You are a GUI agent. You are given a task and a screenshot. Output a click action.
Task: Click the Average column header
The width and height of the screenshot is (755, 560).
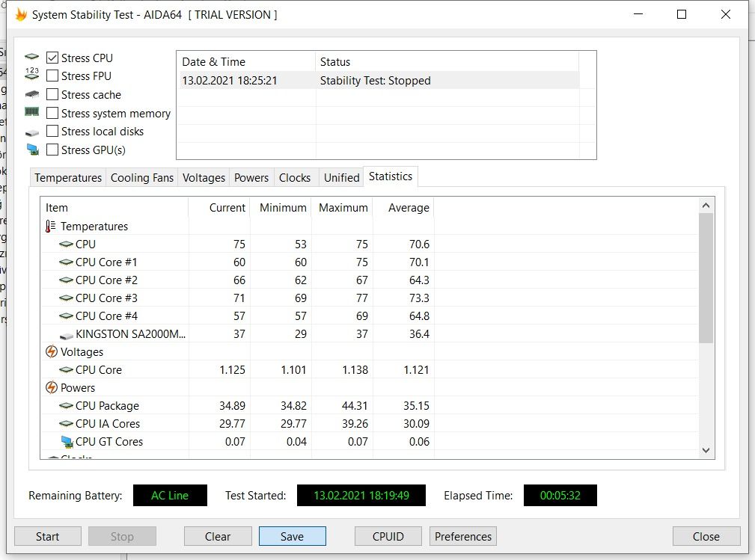tap(403, 208)
